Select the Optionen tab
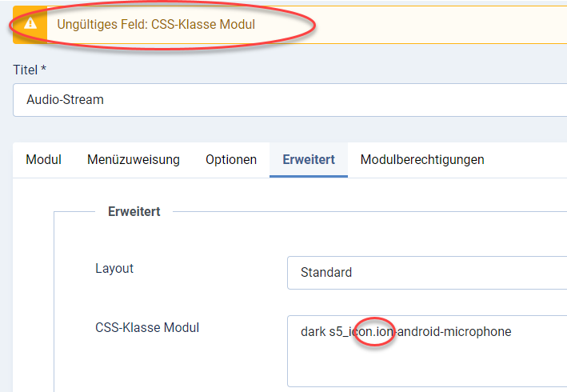Image resolution: width=567 pixels, height=392 pixels. [231, 159]
